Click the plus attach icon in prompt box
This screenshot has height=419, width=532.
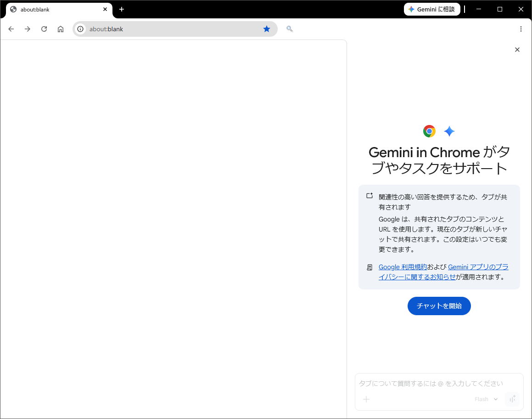(x=366, y=399)
